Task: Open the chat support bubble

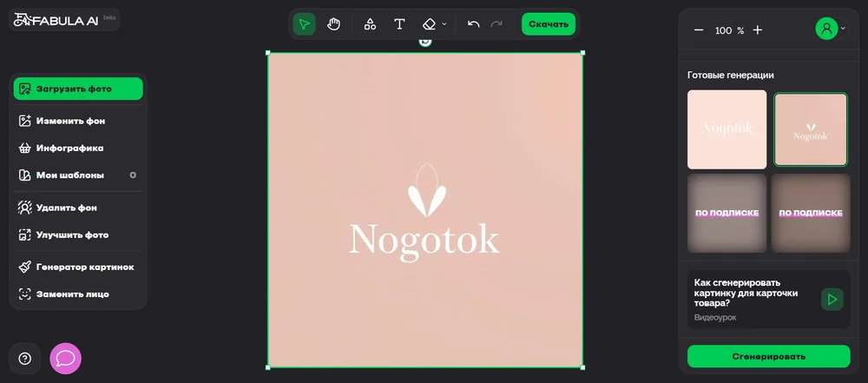Action: click(x=66, y=358)
